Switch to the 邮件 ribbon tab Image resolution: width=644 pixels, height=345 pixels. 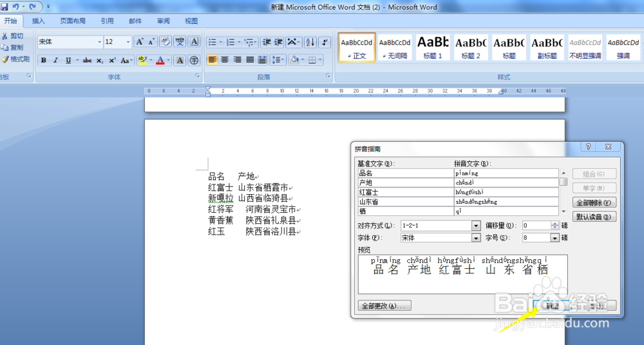pos(135,21)
